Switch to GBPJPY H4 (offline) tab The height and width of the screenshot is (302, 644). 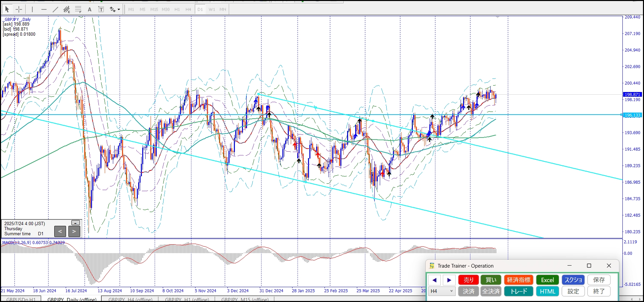pyautogui.click(x=130, y=299)
